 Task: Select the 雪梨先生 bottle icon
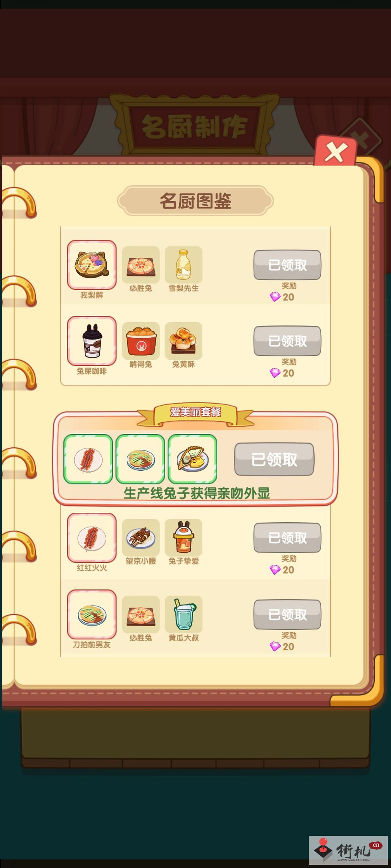183,265
